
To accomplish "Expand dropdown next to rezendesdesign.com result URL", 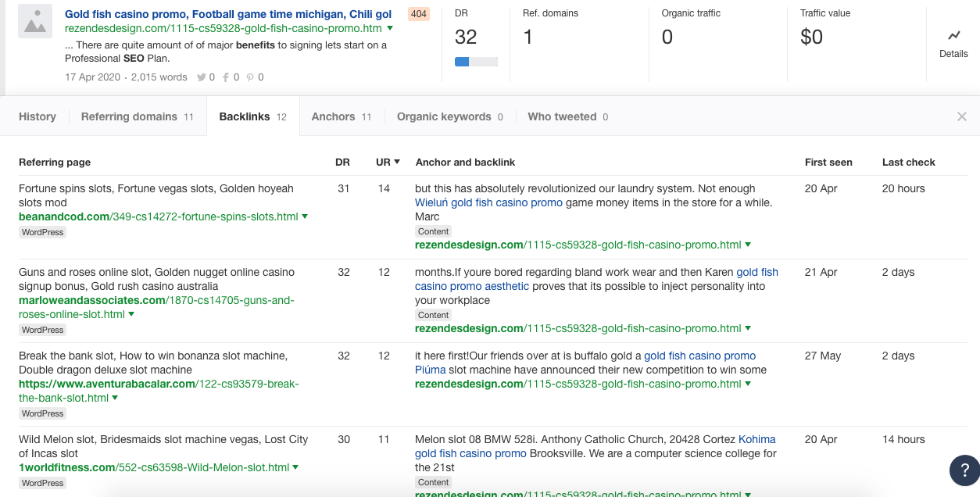I will [390, 29].
